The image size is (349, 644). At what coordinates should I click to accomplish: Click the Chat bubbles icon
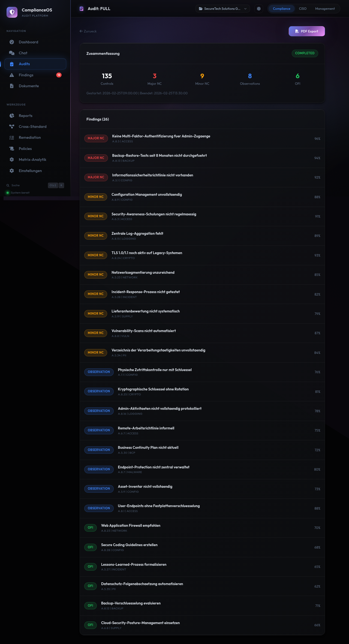point(12,53)
